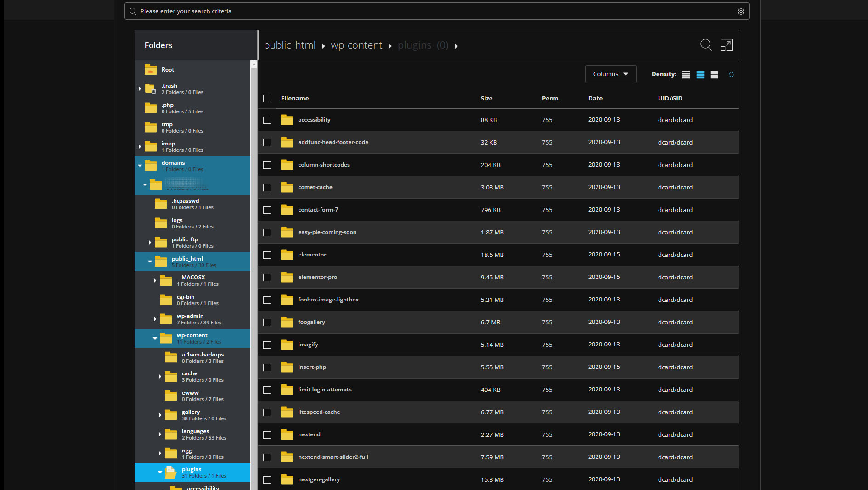This screenshot has width=868, height=490.
Task: Collapse the public_html folder tree arrow
Action: (150, 262)
